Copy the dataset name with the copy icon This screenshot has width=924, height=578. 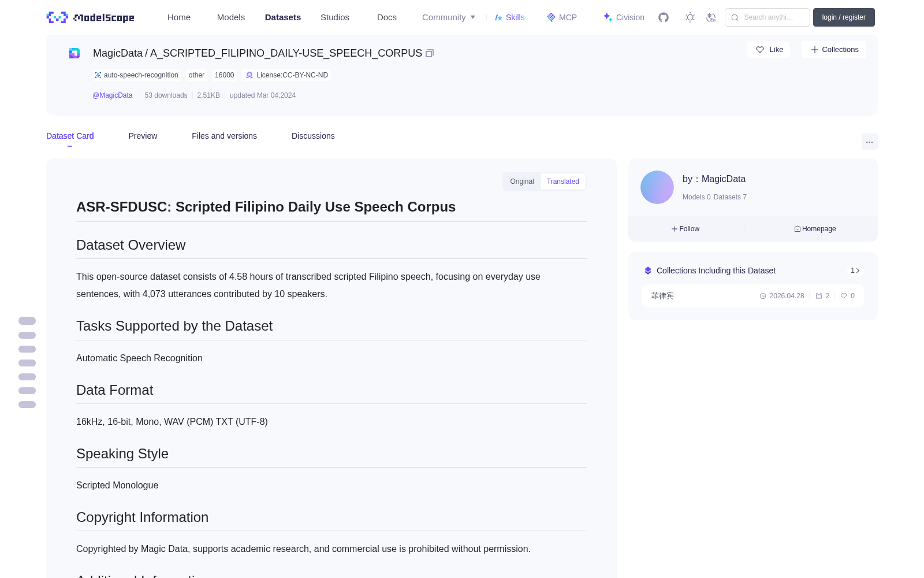(x=430, y=53)
